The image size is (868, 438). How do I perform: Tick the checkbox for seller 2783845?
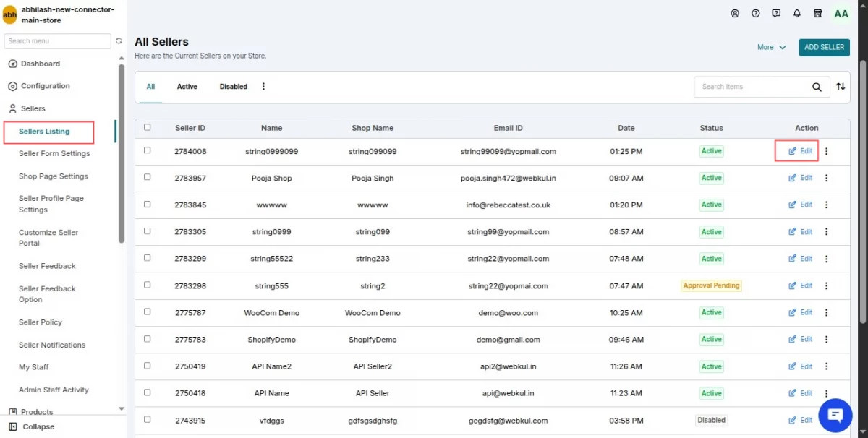148,204
